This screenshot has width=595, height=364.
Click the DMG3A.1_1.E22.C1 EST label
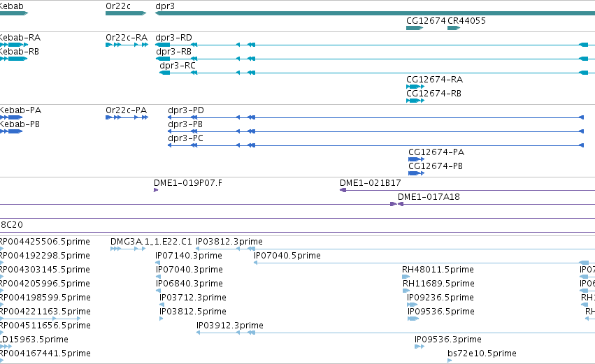tap(151, 242)
